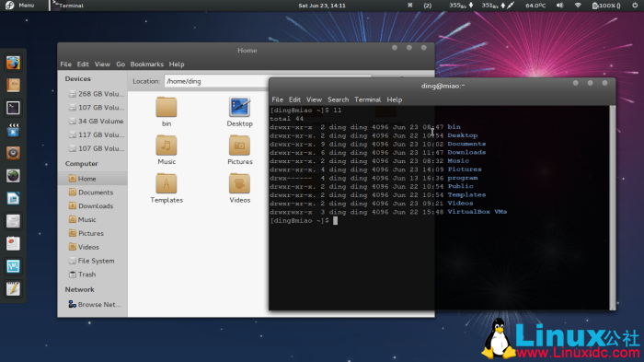Launch the notepad text editor dock icon
The width and height of the screenshot is (644, 362).
(x=13, y=289)
